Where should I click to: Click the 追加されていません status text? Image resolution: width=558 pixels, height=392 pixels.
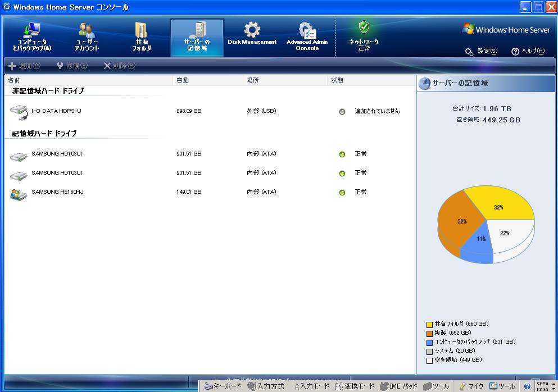coord(377,111)
